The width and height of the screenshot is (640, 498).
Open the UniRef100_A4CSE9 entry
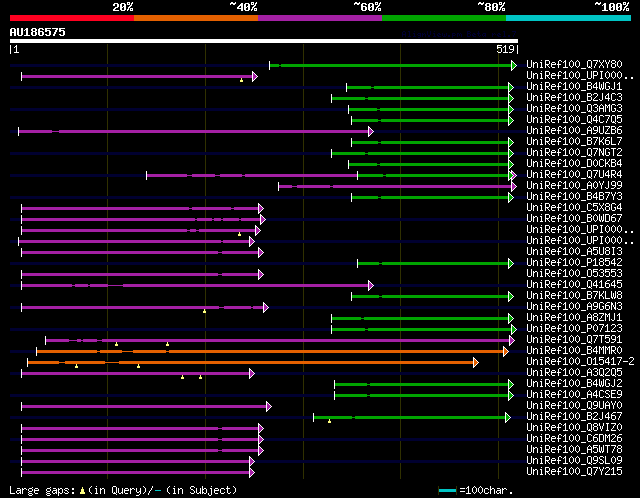click(x=574, y=395)
